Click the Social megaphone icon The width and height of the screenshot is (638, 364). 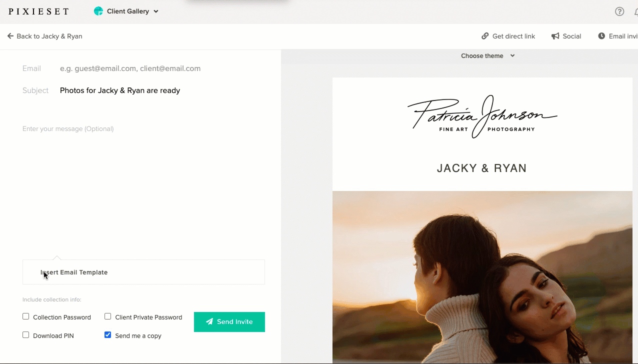point(555,36)
